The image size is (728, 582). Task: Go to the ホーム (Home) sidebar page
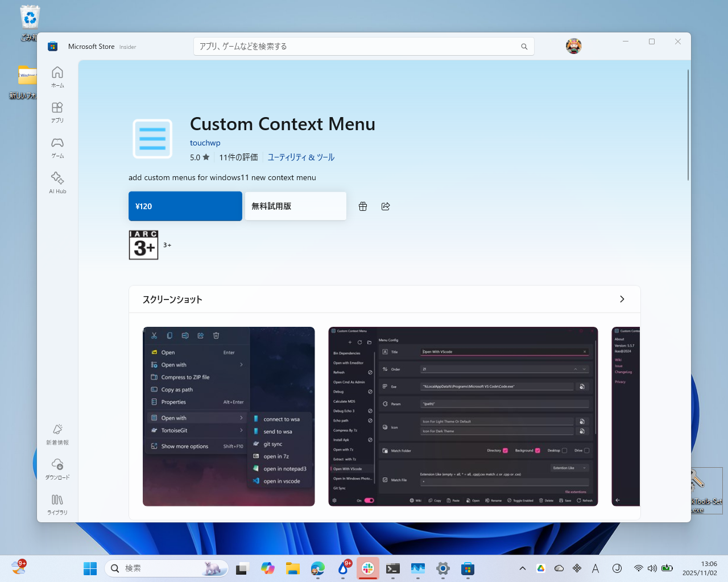57,77
